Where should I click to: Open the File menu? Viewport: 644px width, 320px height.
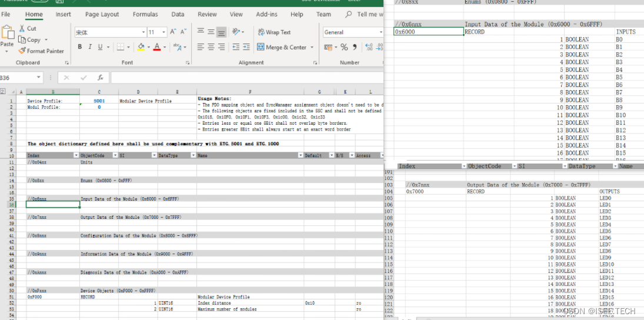6,14
